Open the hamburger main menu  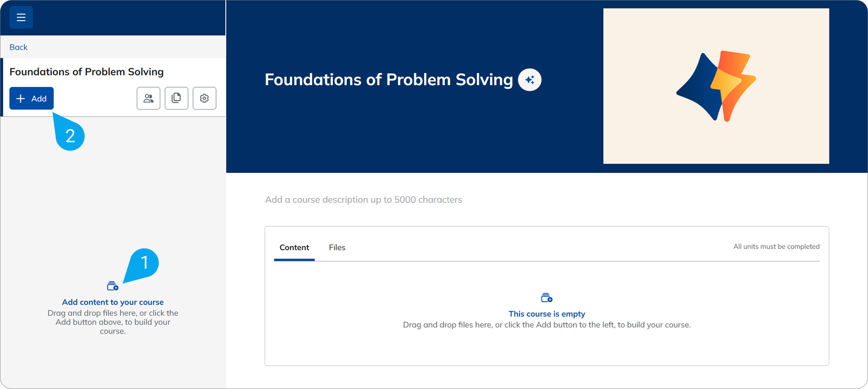(21, 17)
